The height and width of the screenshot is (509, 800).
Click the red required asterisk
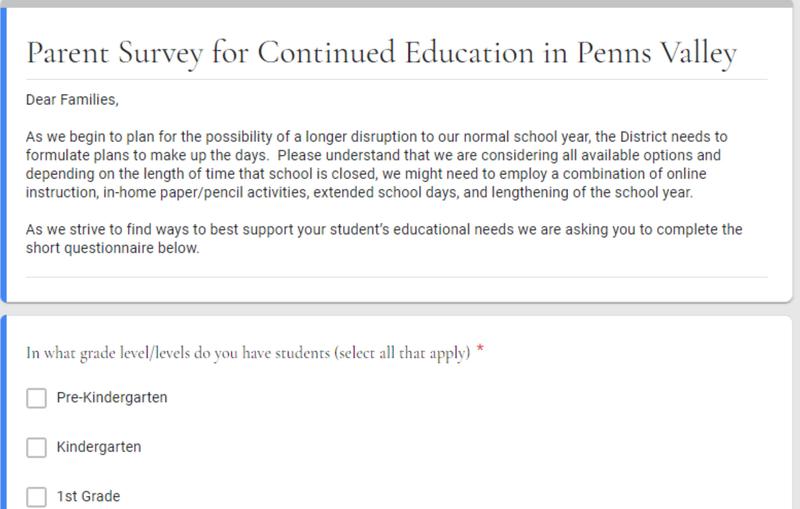481,350
